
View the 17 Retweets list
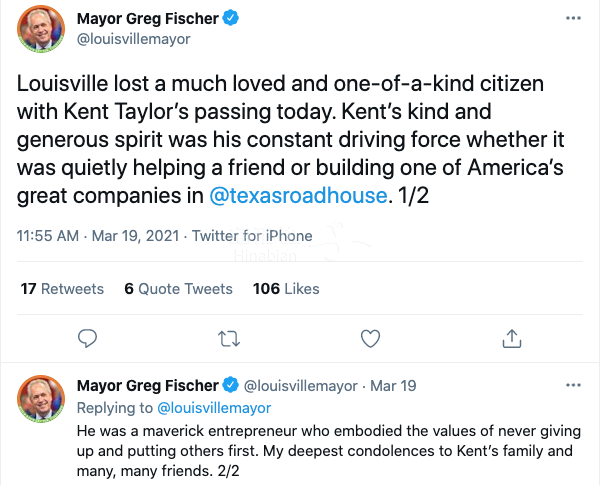pos(62,288)
